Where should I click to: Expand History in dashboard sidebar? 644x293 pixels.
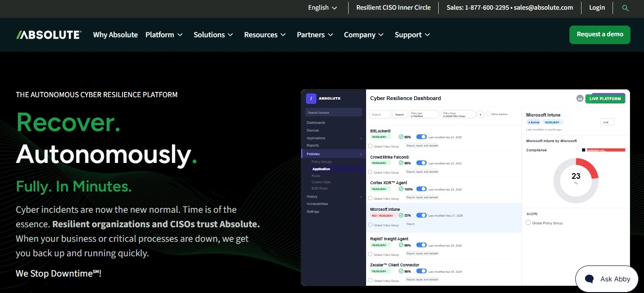pos(334,197)
